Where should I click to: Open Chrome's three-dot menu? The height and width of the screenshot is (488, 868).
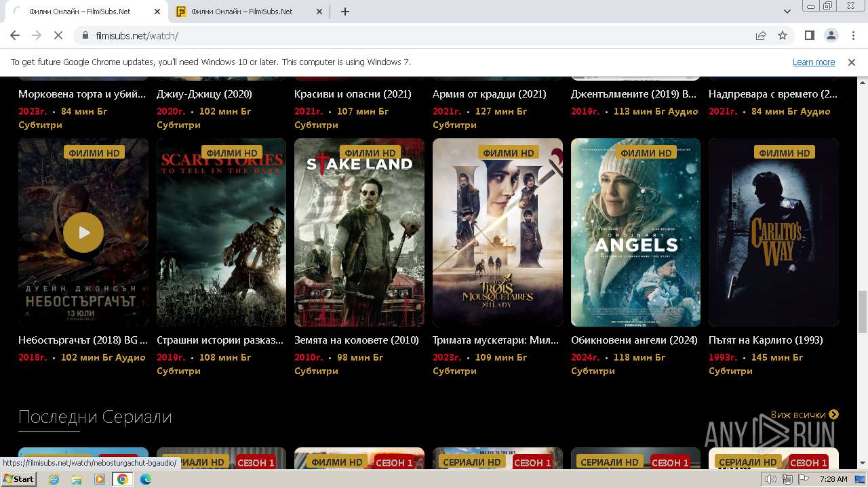tap(852, 35)
